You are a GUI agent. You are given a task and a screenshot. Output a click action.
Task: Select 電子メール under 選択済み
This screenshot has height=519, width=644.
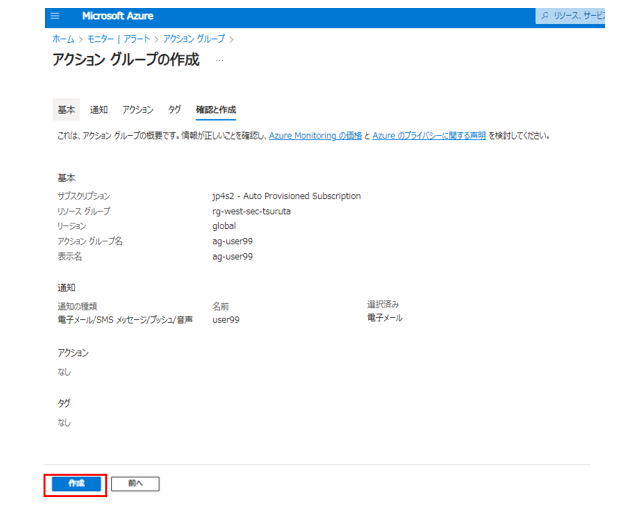coord(384,318)
